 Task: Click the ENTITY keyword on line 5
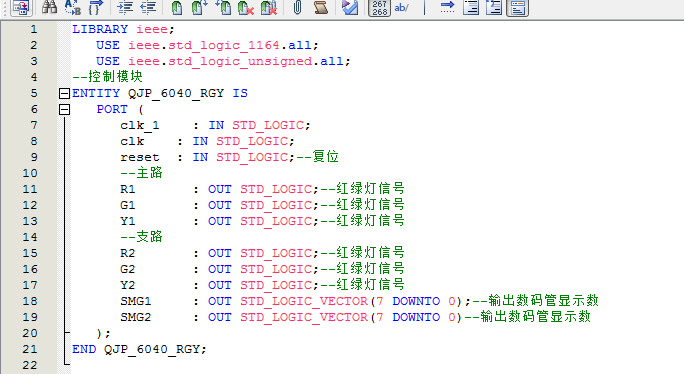(x=96, y=93)
